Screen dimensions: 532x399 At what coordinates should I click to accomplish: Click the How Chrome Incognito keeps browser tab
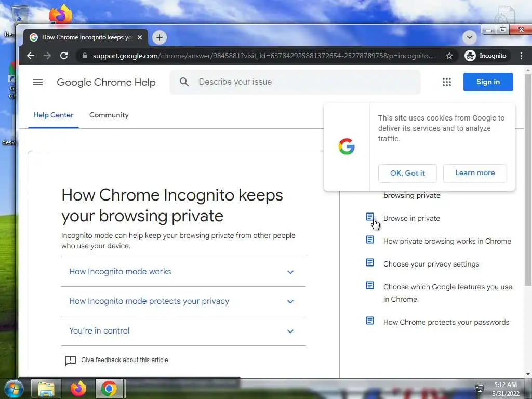tap(86, 37)
